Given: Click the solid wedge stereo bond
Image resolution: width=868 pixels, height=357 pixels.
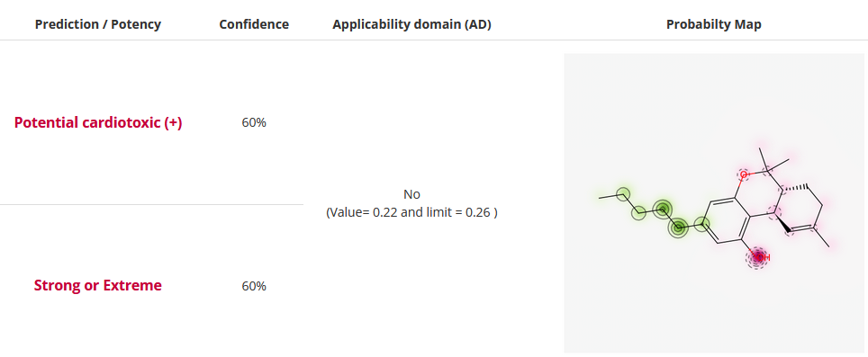Looking at the screenshot, I should [782, 222].
